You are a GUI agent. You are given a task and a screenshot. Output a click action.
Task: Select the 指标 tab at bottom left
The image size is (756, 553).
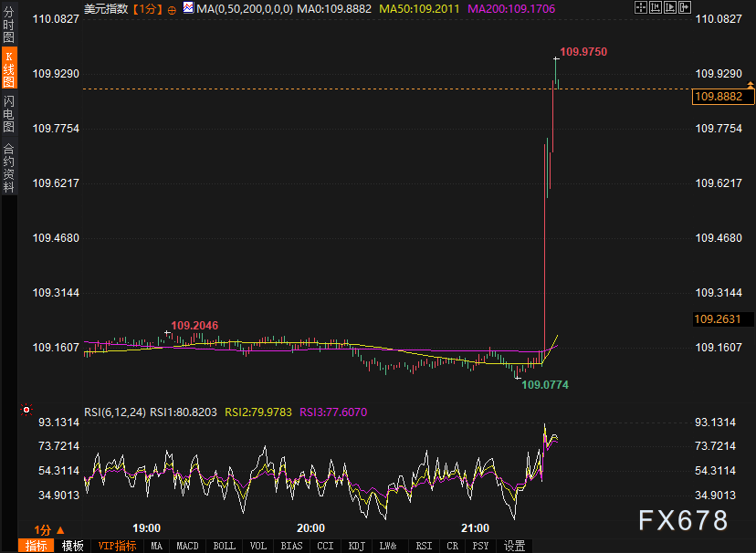click(37, 546)
